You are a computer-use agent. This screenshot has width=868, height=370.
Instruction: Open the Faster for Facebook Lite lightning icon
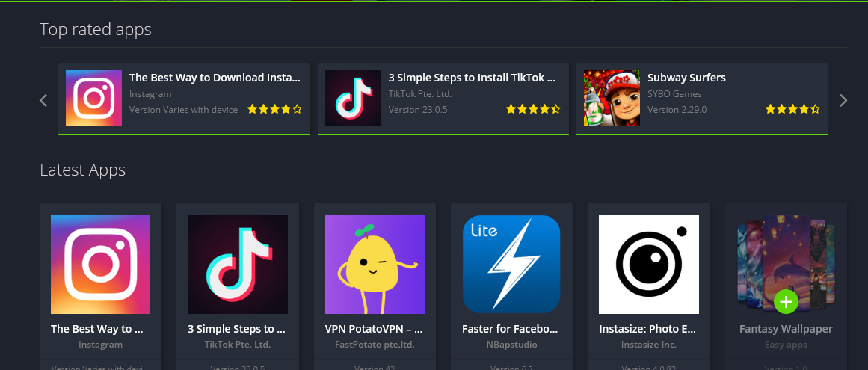(x=511, y=265)
